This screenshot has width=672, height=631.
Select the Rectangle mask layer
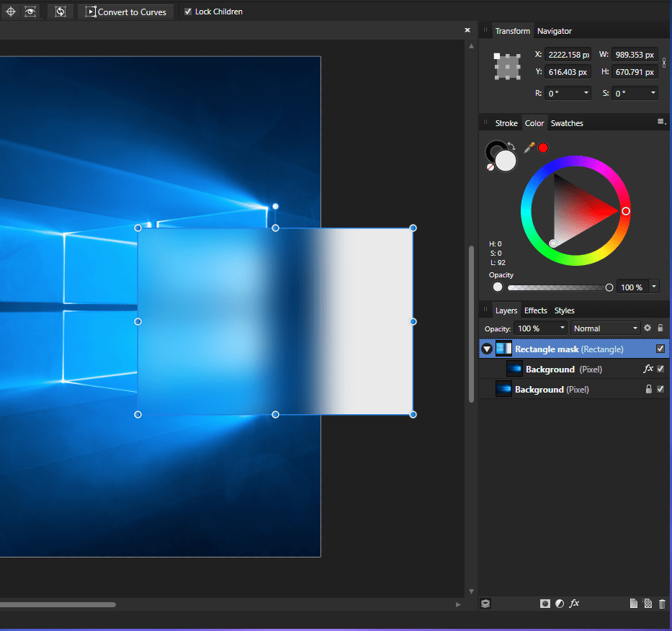pyautogui.click(x=574, y=349)
